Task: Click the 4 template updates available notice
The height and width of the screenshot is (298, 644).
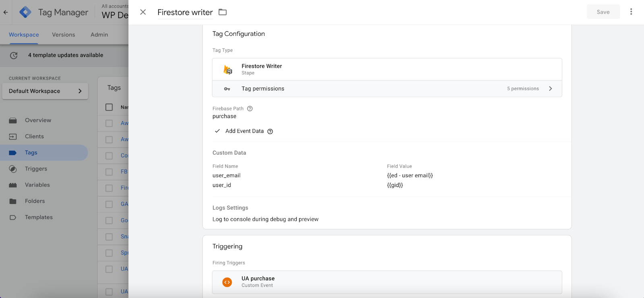Action: pyautogui.click(x=66, y=55)
